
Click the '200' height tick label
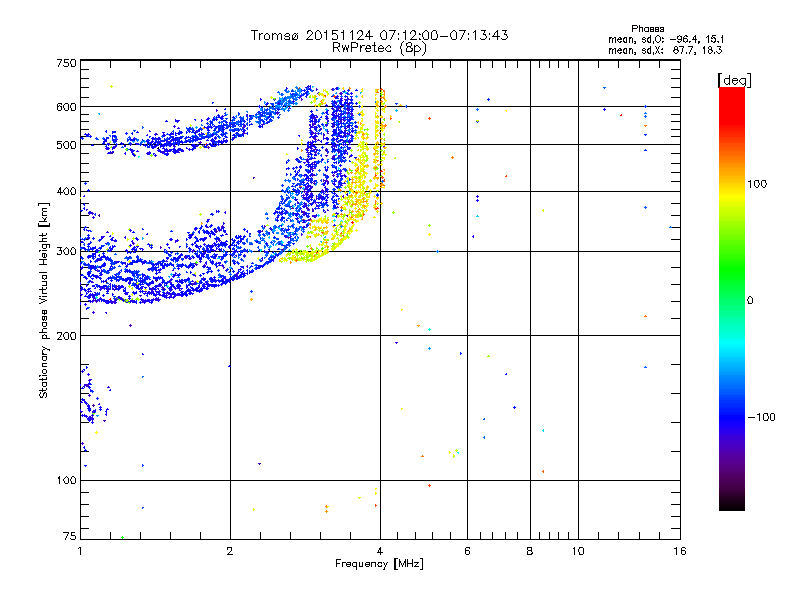[x=66, y=336]
